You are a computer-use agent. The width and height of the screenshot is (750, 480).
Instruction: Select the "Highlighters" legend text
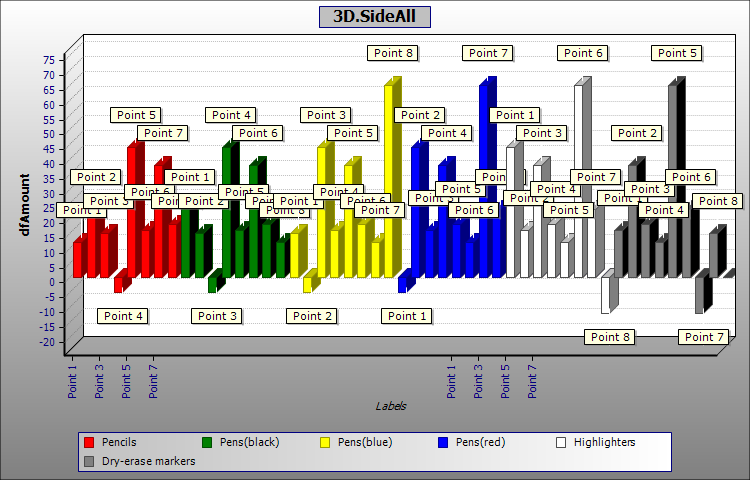click(605, 442)
